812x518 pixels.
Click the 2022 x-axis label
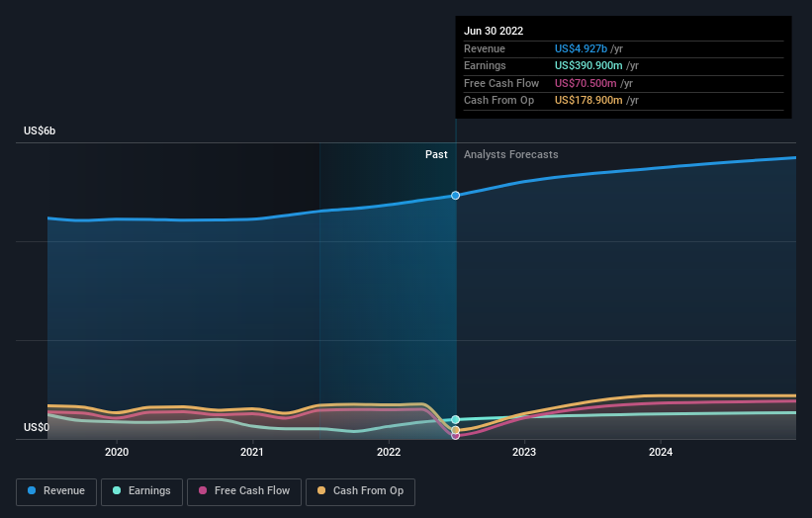[x=389, y=452]
